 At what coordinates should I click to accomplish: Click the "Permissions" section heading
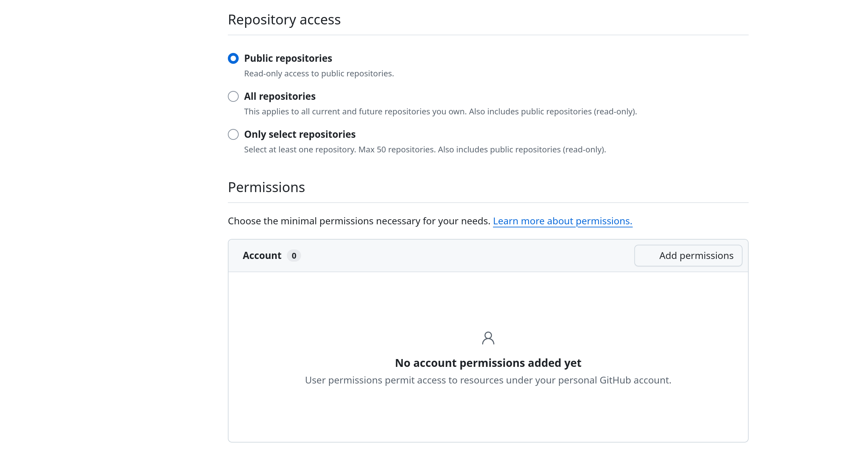[266, 187]
